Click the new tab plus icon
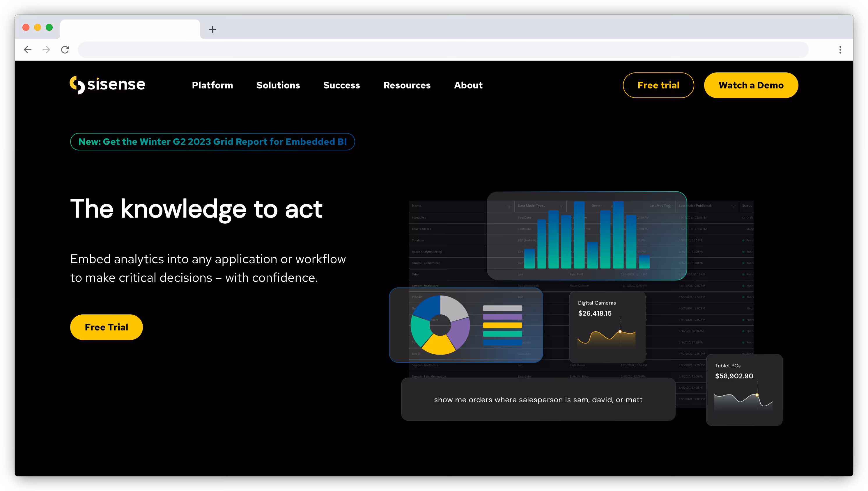The width and height of the screenshot is (868, 491). pos(212,29)
